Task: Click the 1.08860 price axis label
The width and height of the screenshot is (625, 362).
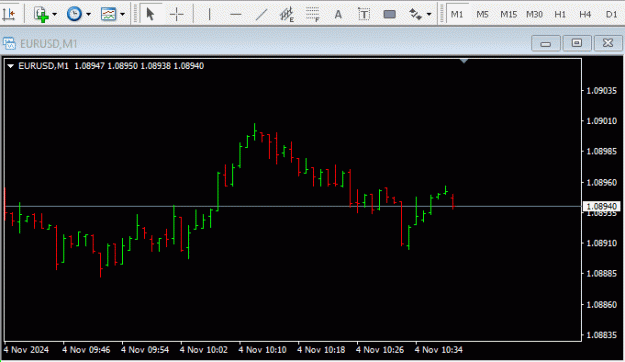Action: point(601,305)
